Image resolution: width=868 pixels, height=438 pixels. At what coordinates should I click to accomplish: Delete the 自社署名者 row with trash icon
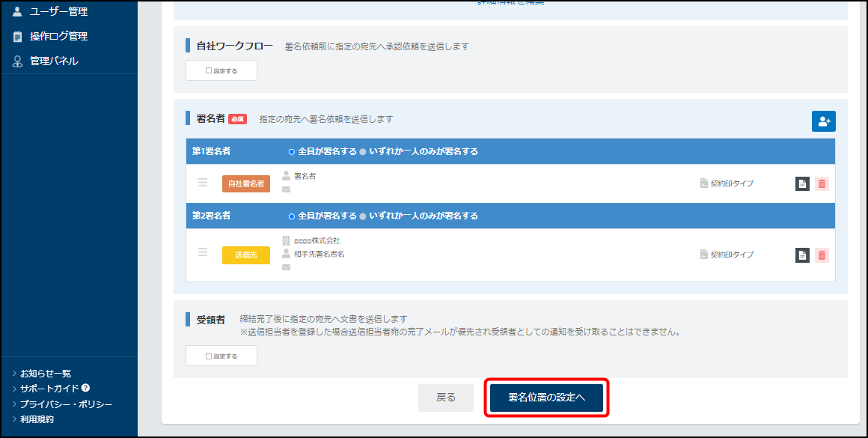click(x=822, y=183)
